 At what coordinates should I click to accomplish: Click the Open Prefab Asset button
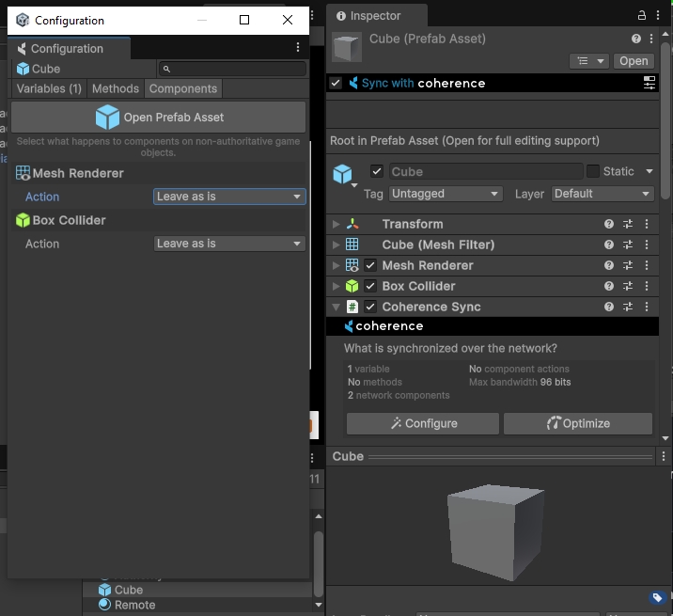[x=158, y=118]
